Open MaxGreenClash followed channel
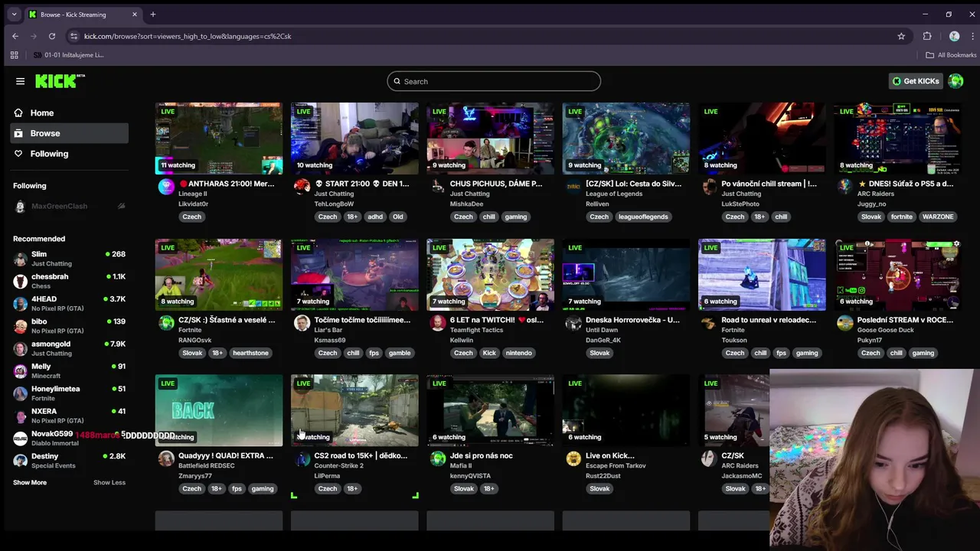 click(69, 206)
